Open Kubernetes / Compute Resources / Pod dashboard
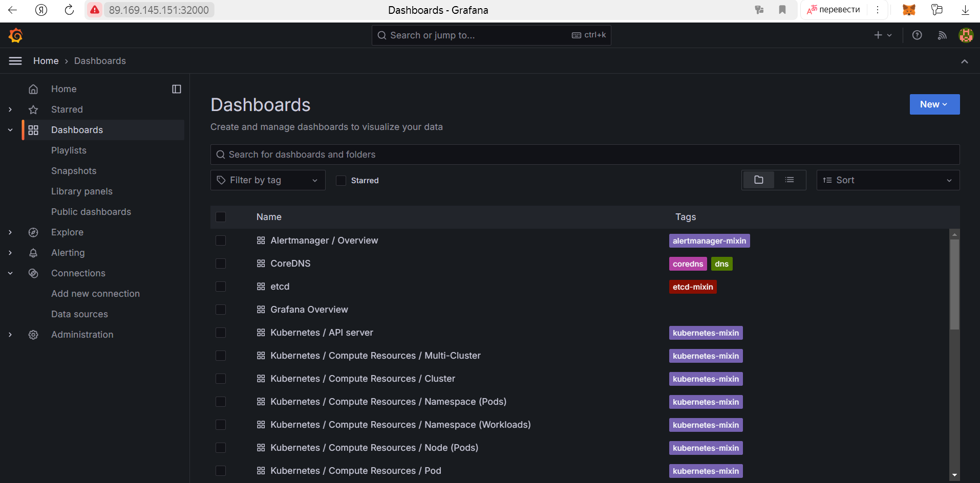 (x=356, y=471)
